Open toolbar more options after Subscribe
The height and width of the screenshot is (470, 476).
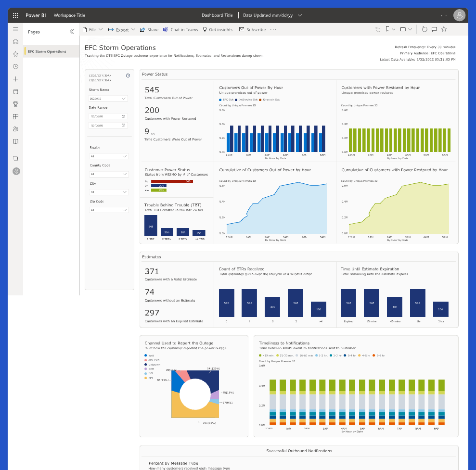point(273,29)
